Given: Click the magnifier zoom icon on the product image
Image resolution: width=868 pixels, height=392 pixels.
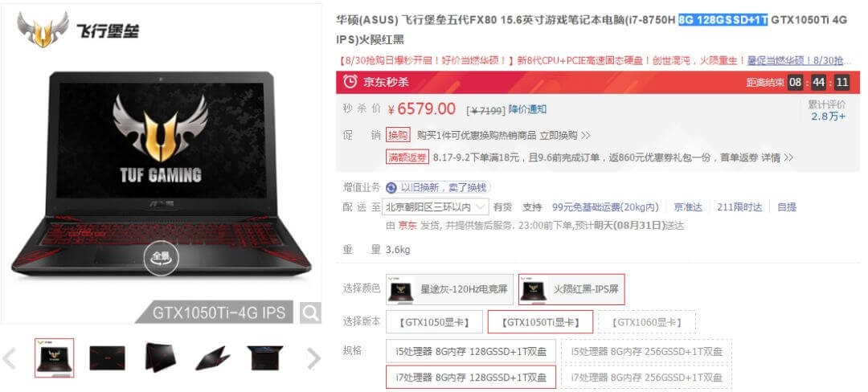Looking at the screenshot, I should pyautogui.click(x=310, y=313).
